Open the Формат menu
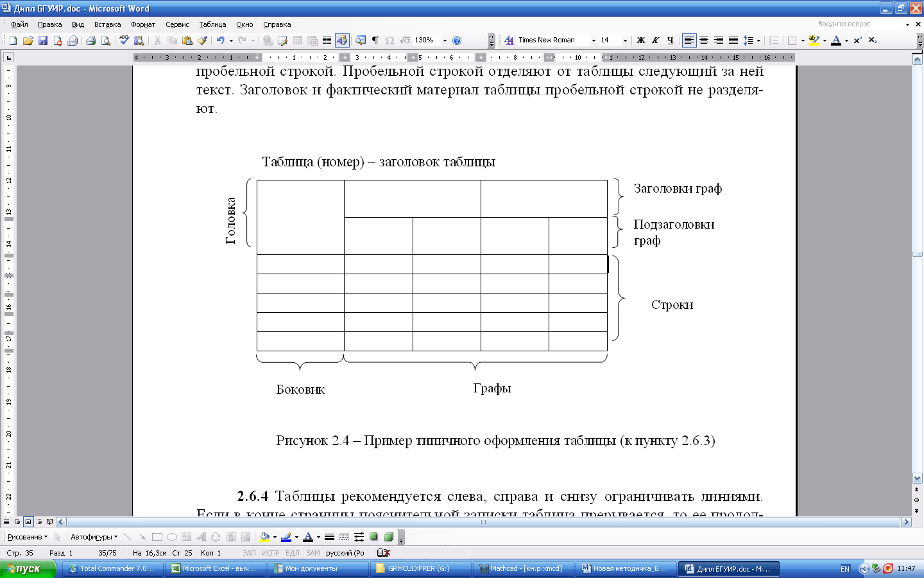Image resolution: width=924 pixels, height=578 pixels. pos(143,24)
